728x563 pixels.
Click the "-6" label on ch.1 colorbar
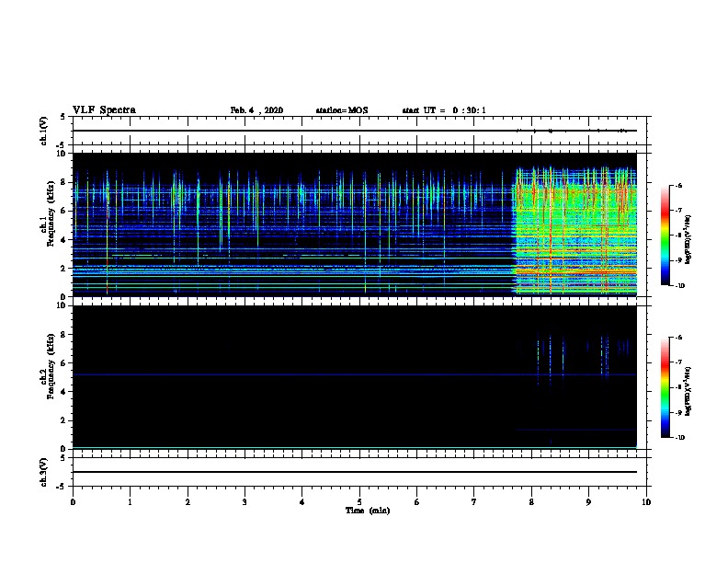[x=678, y=185]
